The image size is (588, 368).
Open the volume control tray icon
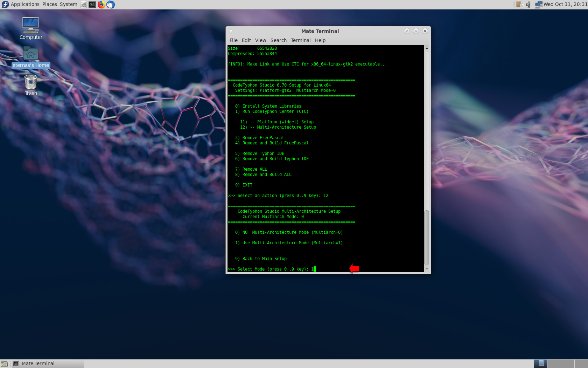pyautogui.click(x=528, y=5)
